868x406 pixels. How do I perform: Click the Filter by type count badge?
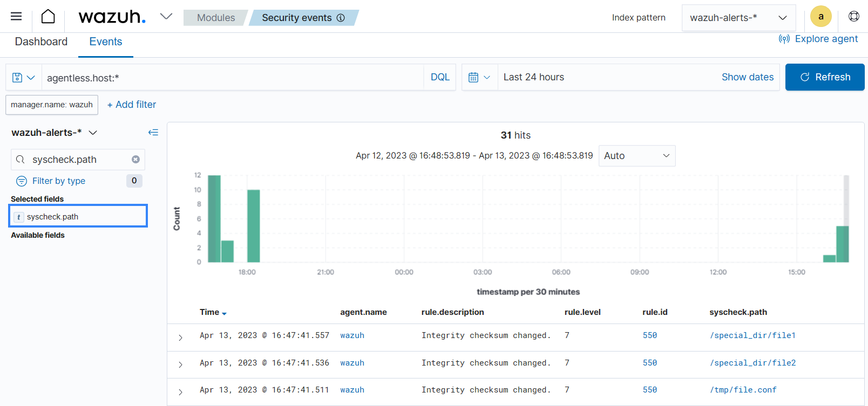(x=134, y=181)
